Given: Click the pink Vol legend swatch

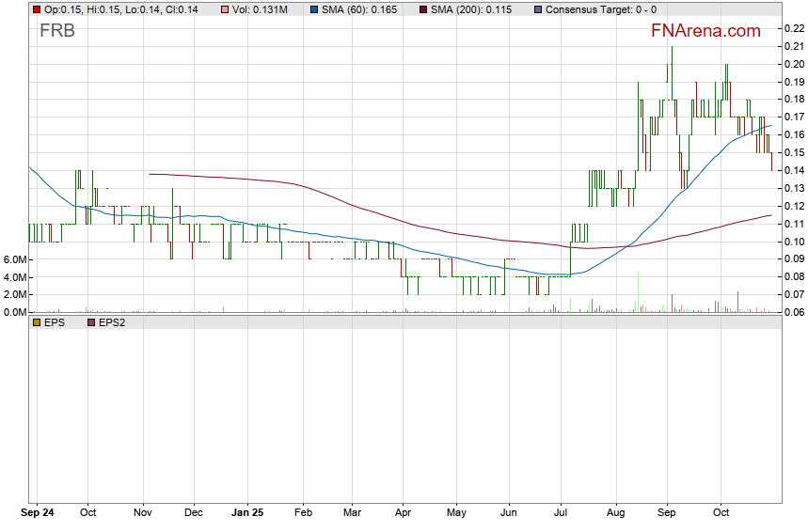Looking at the screenshot, I should click(x=224, y=9).
